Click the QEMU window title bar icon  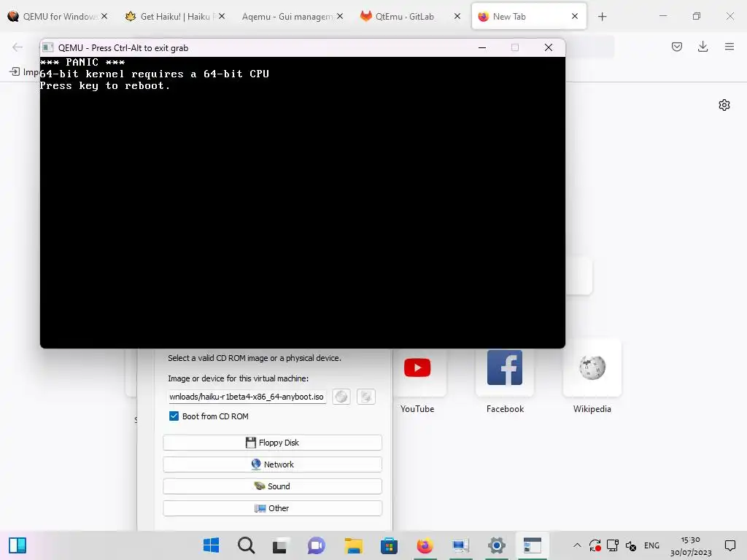pyautogui.click(x=47, y=47)
